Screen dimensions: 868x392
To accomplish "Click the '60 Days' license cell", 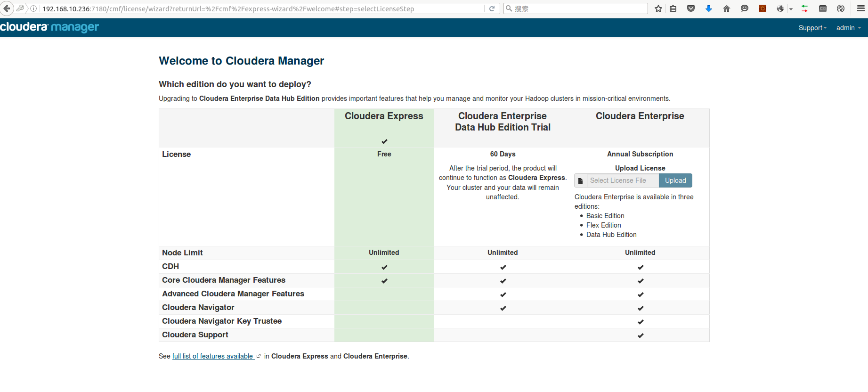I will 503,154.
